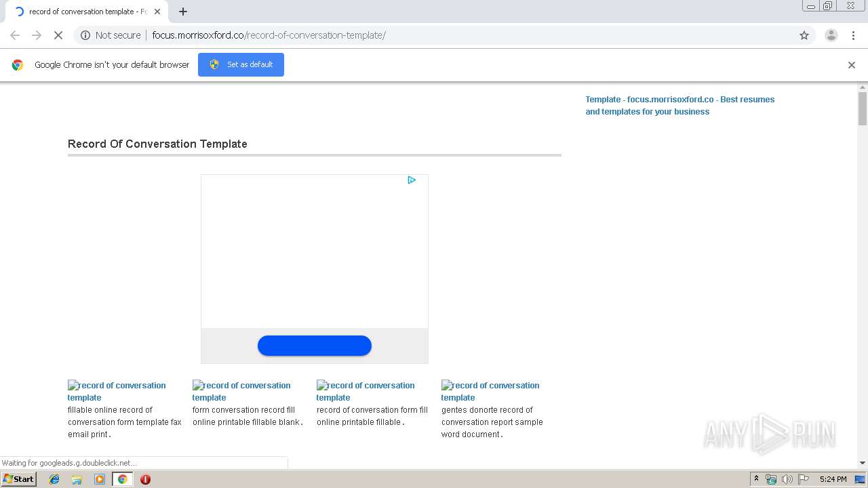The height and width of the screenshot is (488, 868).
Task: Restore down the Chrome window
Action: [x=828, y=6]
